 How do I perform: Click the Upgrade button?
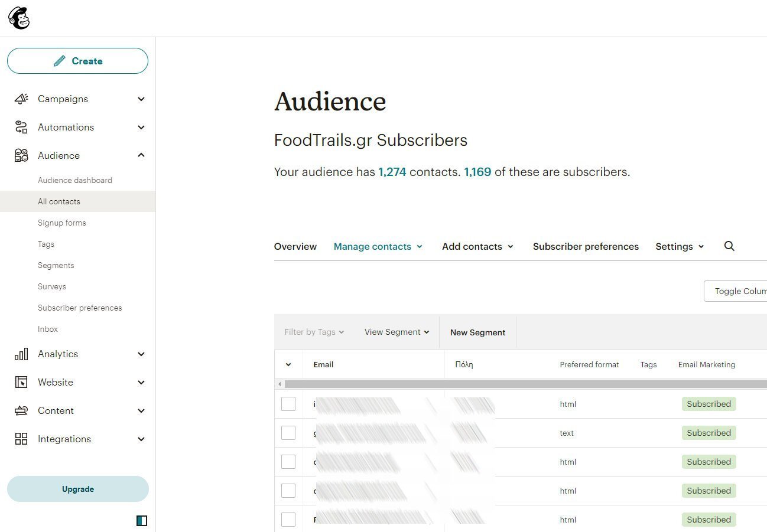point(78,489)
